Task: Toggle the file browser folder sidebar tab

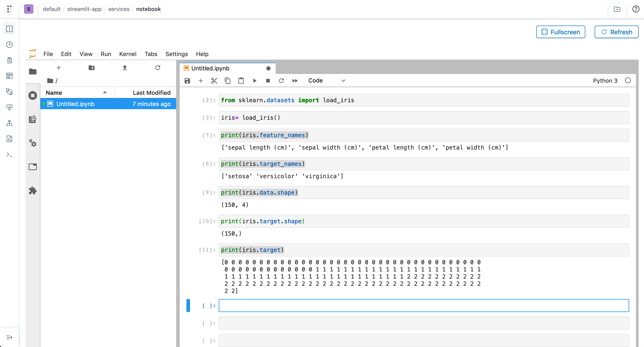Action: [33, 72]
